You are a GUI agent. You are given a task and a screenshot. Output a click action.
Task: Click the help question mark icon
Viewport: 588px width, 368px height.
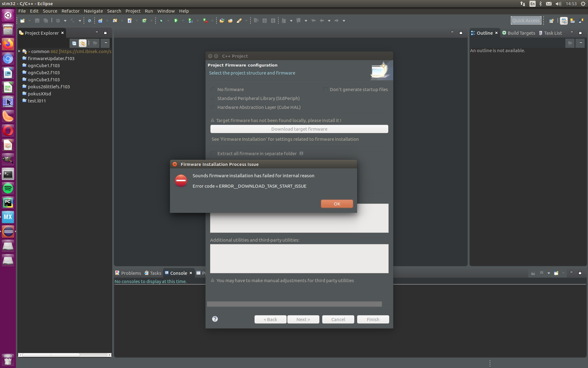215,319
